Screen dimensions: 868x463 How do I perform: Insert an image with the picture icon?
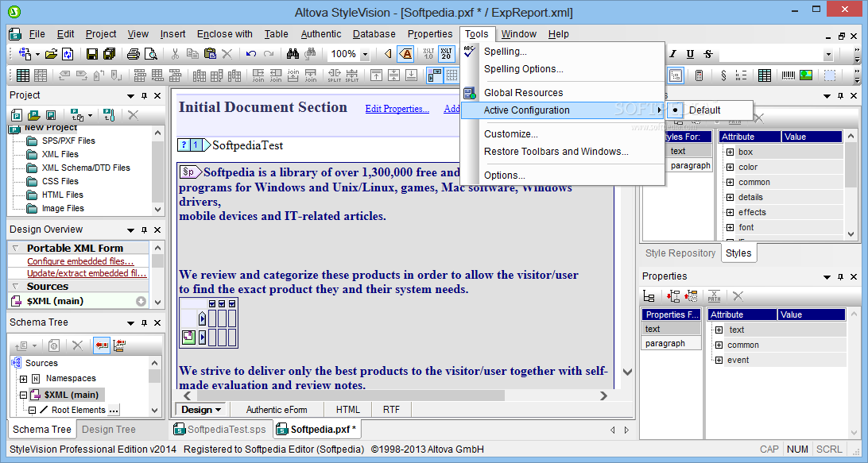806,75
